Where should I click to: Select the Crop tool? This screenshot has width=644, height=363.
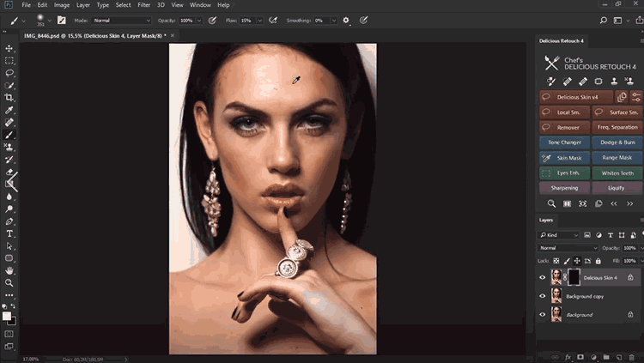point(9,98)
